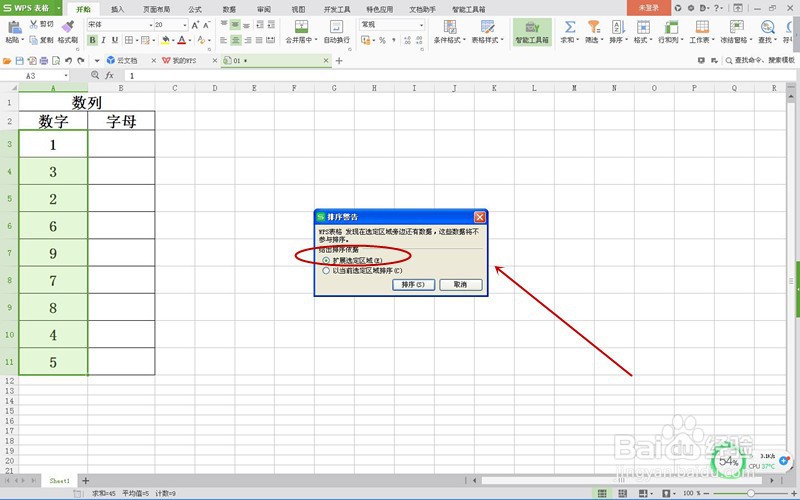The height and width of the screenshot is (500, 800).
Task: Click the save icon in quick toolbar
Action: [x=19, y=60]
